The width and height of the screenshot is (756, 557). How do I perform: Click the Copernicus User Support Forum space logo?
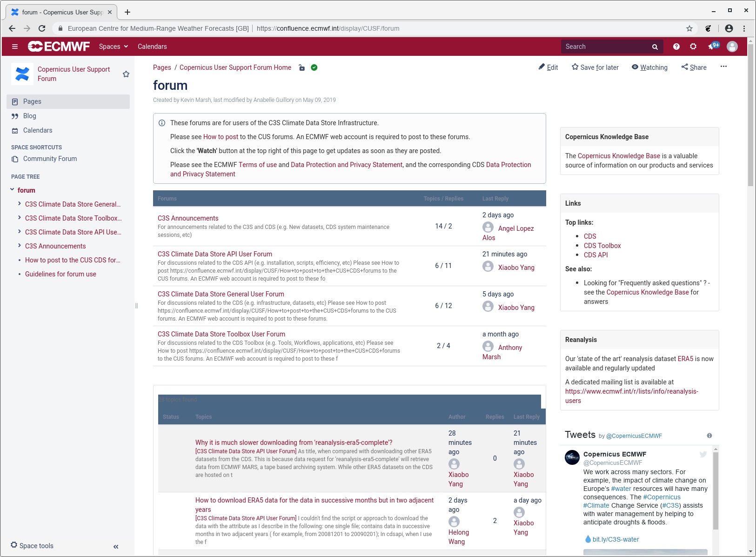[x=22, y=74]
